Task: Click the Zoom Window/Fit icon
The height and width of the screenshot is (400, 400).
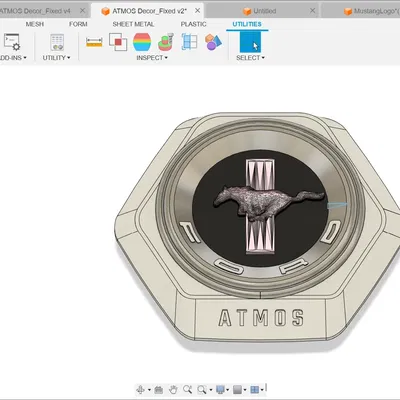Action: click(x=202, y=389)
